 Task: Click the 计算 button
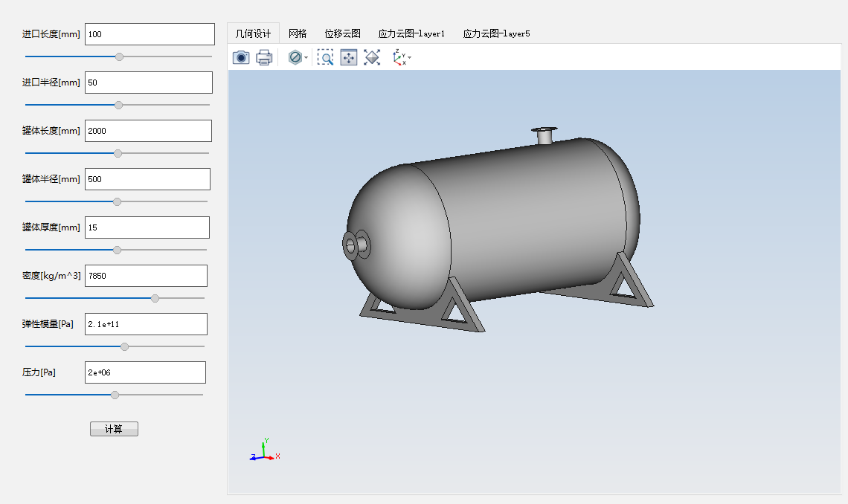tap(114, 429)
